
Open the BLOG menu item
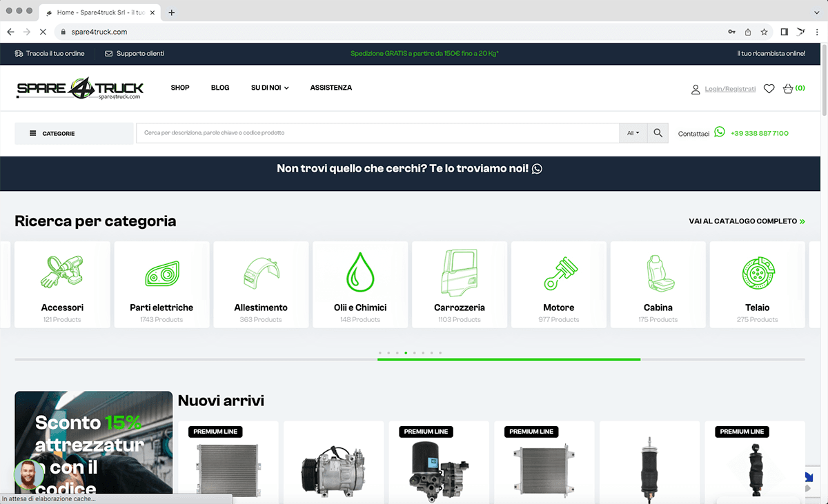click(220, 88)
